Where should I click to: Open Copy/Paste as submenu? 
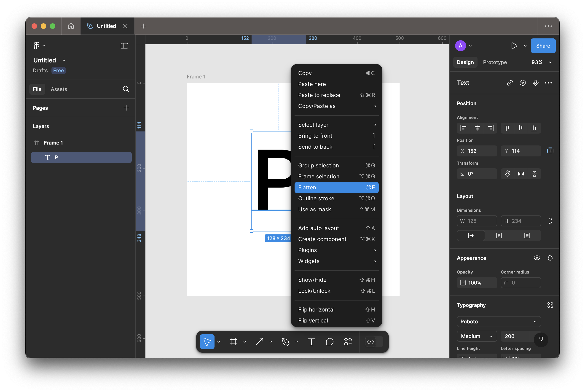point(336,106)
